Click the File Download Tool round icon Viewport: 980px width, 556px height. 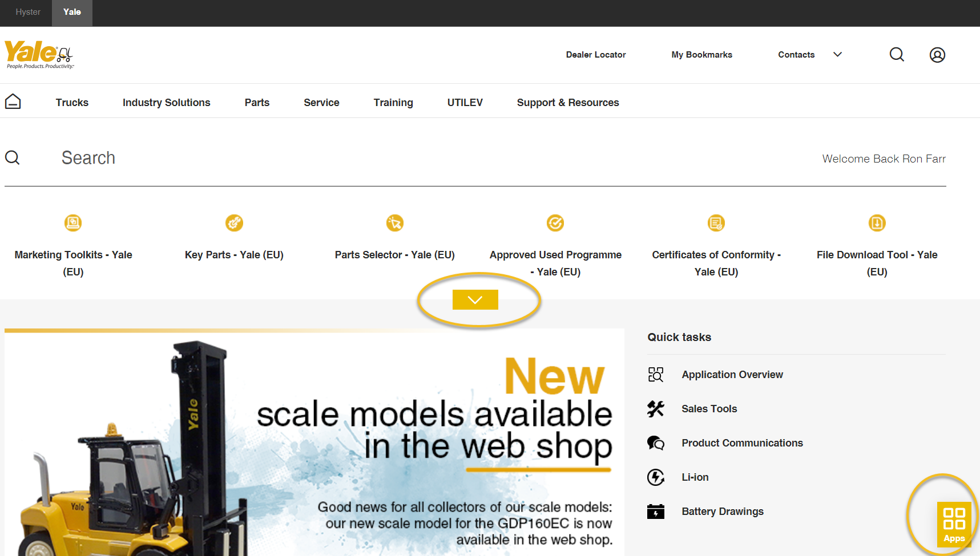(877, 222)
